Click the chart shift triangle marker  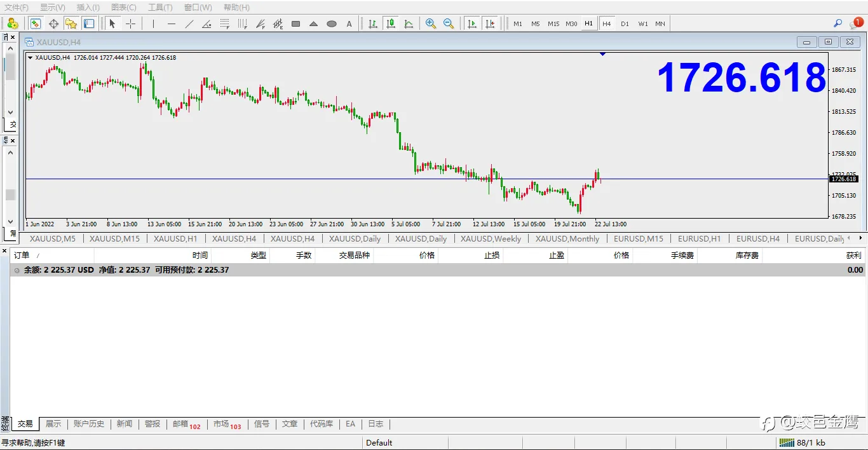602,55
